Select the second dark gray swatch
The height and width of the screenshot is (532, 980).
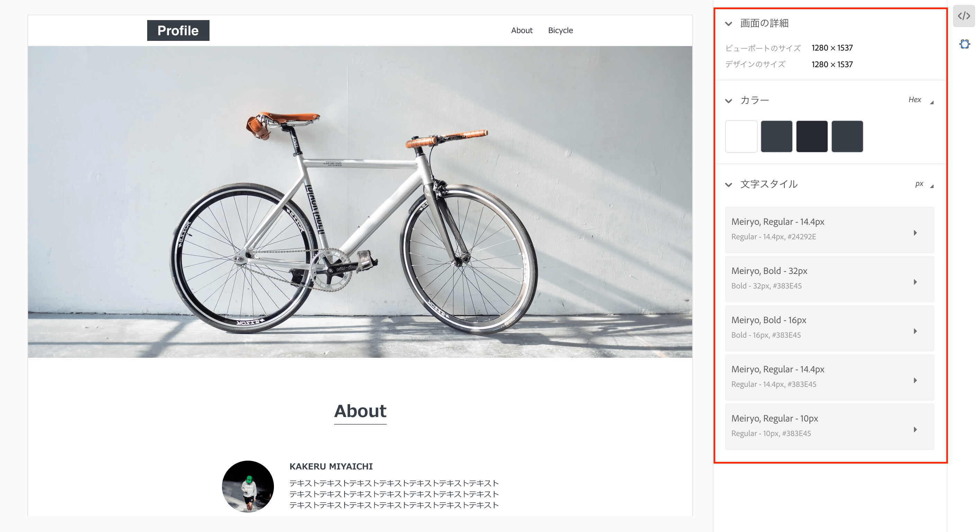776,136
